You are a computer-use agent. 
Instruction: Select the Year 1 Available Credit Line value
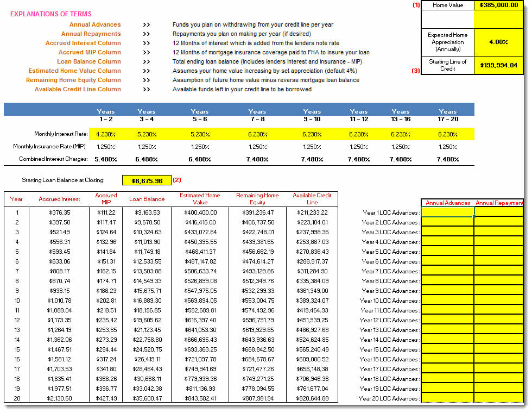pos(312,212)
